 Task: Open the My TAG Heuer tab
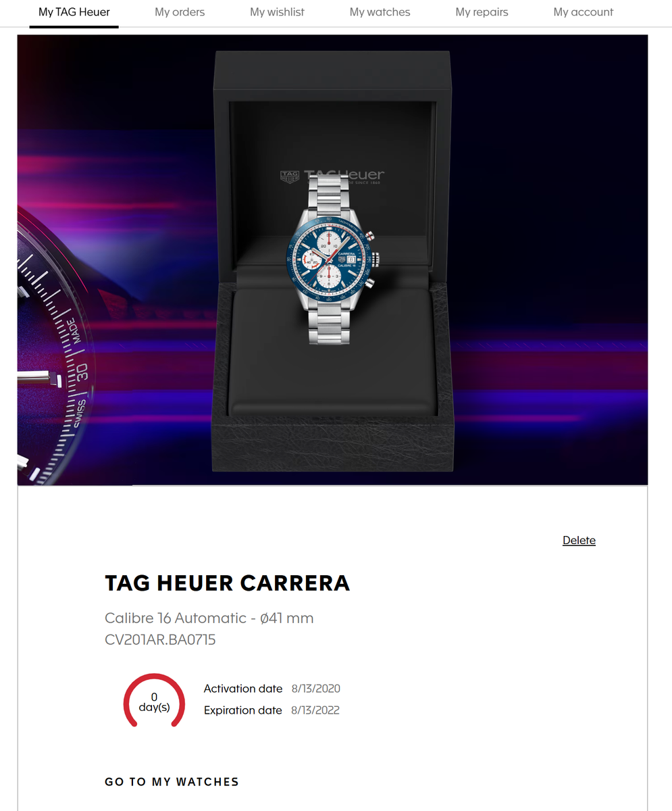click(74, 12)
